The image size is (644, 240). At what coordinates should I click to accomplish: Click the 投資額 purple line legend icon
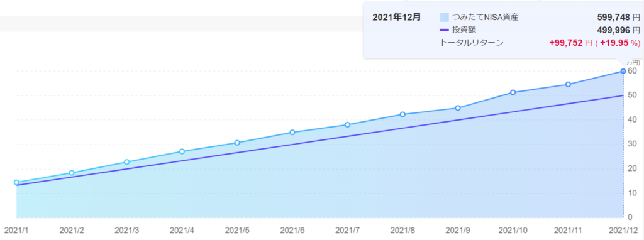click(x=444, y=30)
